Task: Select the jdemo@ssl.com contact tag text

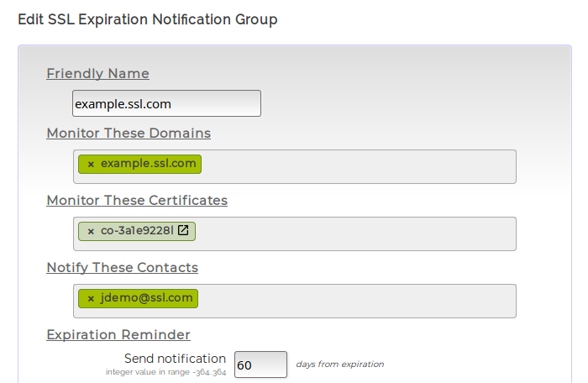Action: point(146,298)
